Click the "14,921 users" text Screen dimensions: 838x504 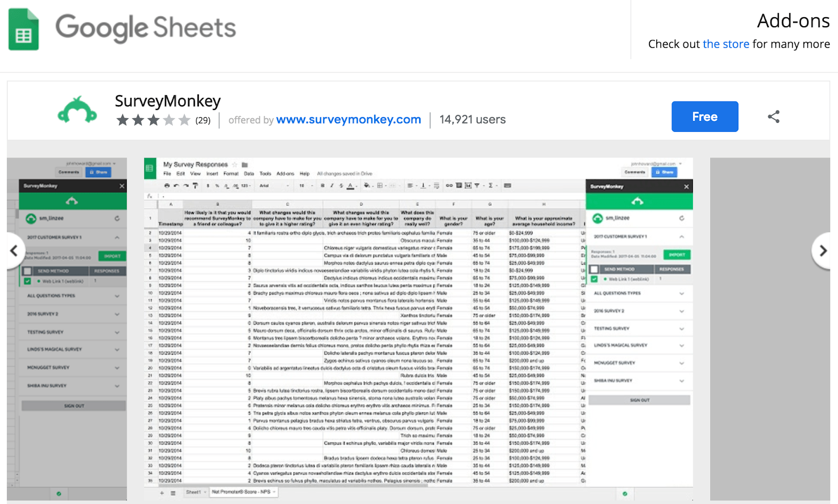coord(472,120)
